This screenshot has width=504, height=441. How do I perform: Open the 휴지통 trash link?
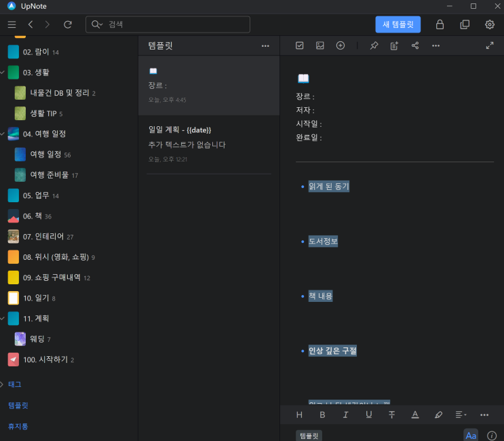coord(18,426)
